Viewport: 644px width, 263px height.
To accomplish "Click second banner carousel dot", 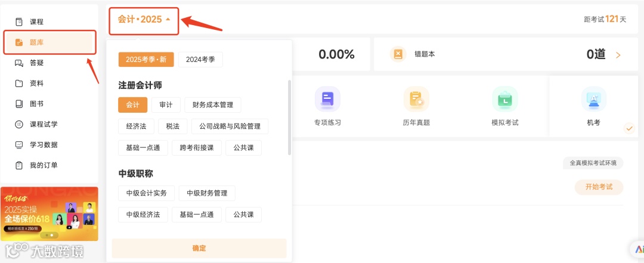I will coord(52,235).
